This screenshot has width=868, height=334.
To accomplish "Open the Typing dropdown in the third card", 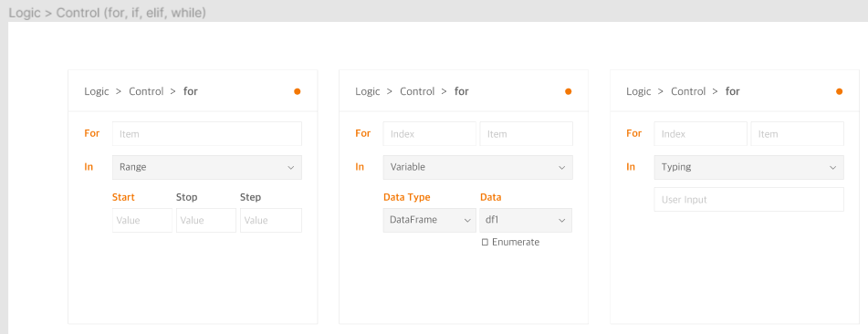I will (x=749, y=167).
